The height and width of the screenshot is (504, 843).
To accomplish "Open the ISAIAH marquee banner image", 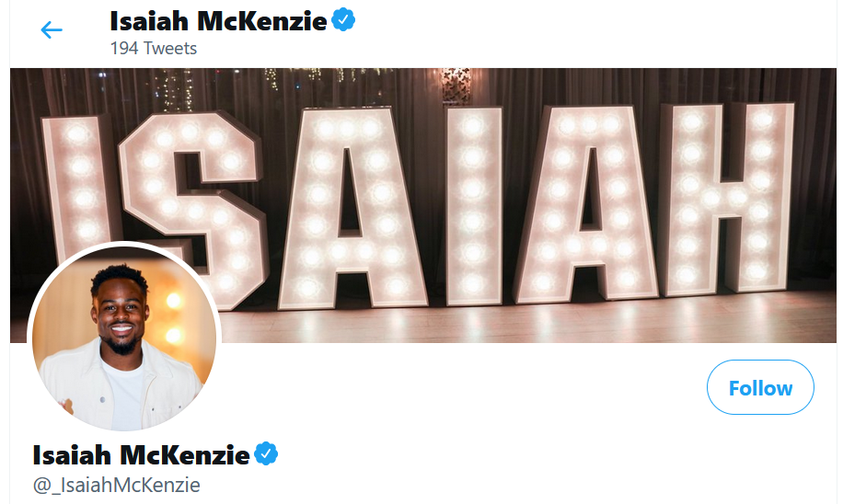I will [x=423, y=205].
